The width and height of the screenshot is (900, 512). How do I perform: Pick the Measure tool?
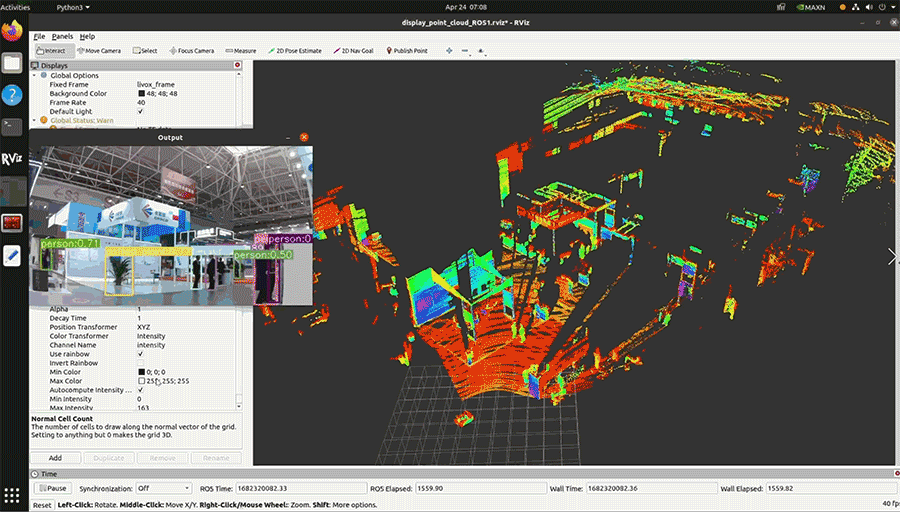click(x=240, y=50)
